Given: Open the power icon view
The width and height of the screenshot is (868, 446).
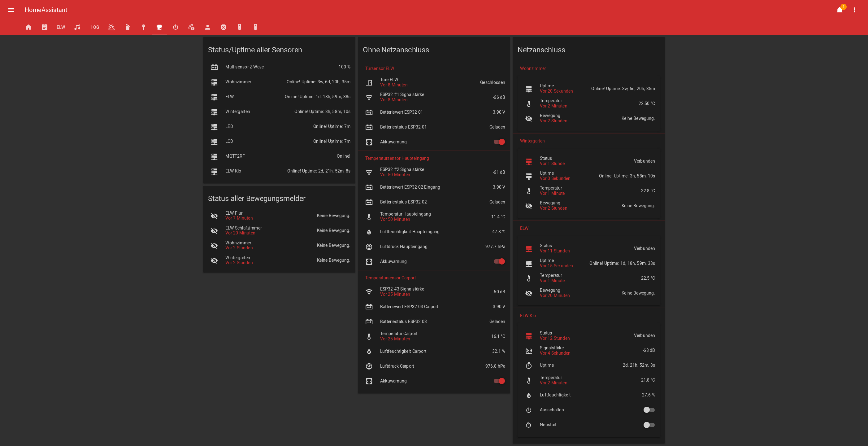Looking at the screenshot, I should pos(175,27).
